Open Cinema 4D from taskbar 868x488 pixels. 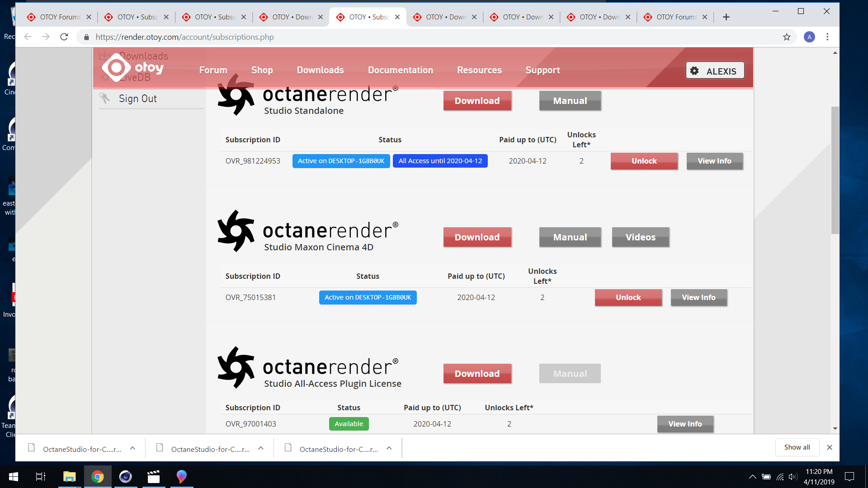[125, 477]
